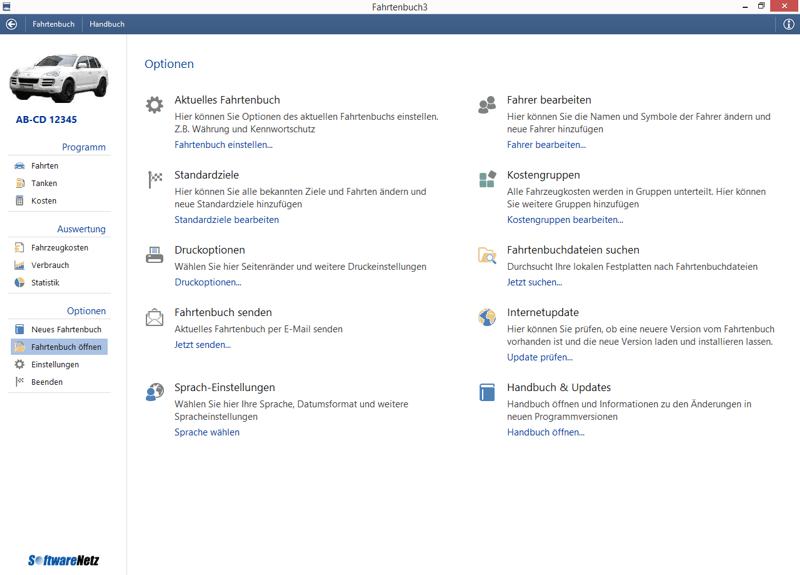Image resolution: width=800 pixels, height=575 pixels.
Task: Select Tanken in the sidebar
Action: 44,183
